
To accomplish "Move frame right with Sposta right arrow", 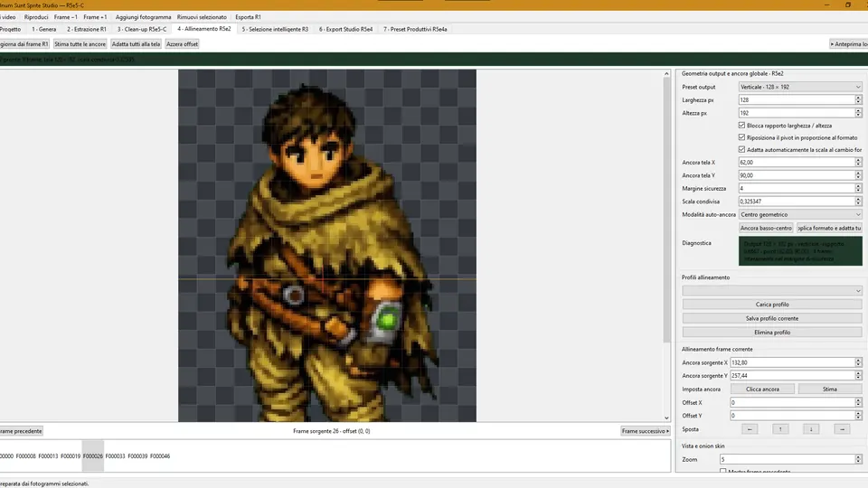I will pos(842,428).
